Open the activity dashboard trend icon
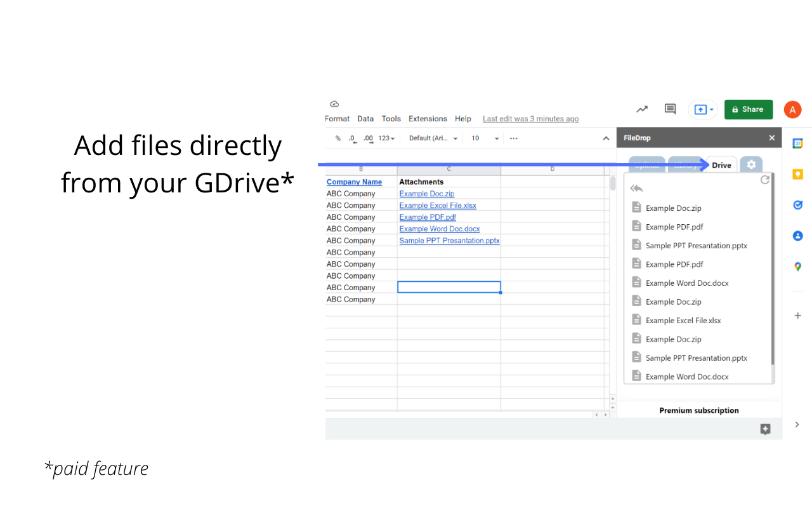The image size is (812, 508). [642, 109]
